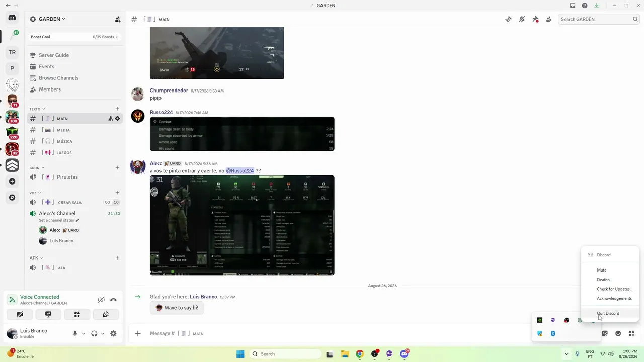This screenshot has width=644, height=362.
Task: Toggle the Member List icon
Action: pos(549,19)
